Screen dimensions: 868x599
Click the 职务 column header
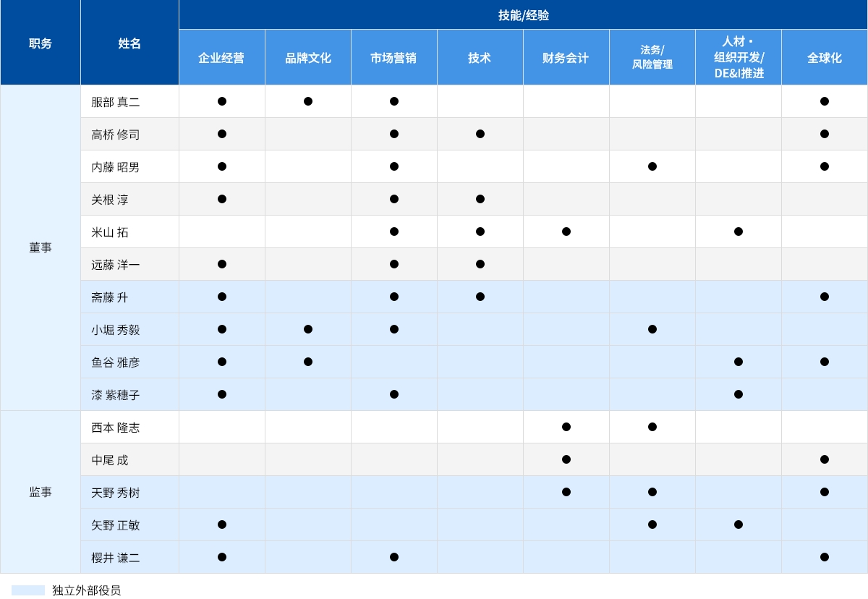41,43
